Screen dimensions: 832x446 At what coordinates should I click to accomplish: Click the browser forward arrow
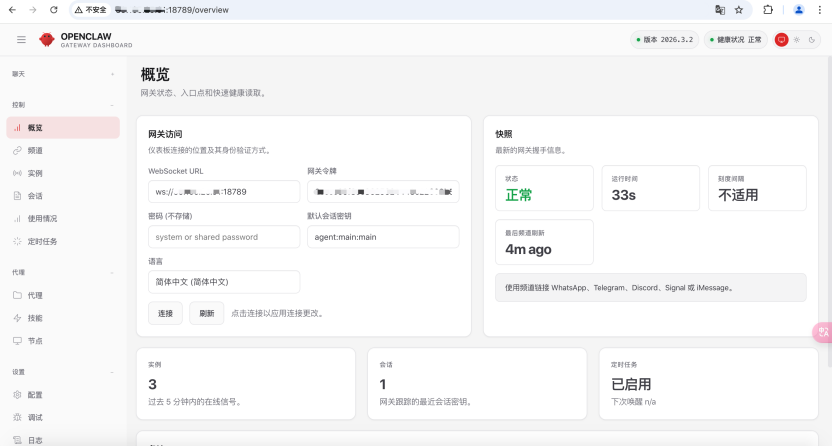click(33, 10)
